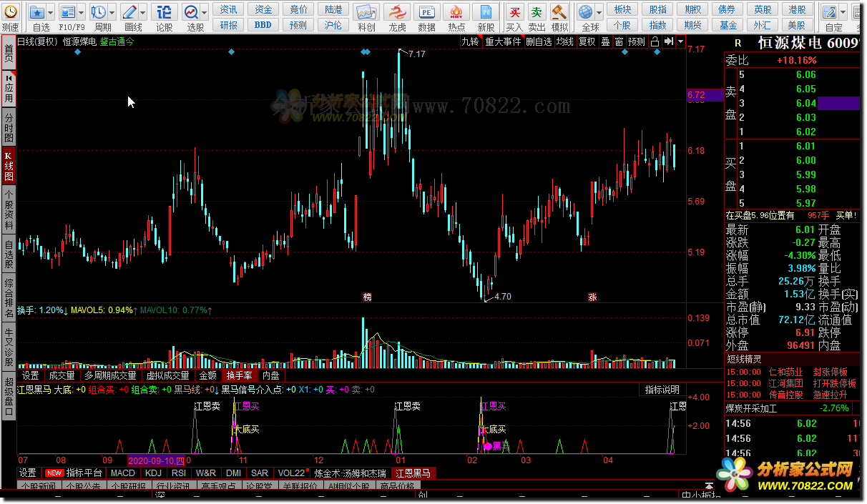Click the BBD button
Image resolution: width=867 pixels, height=504 pixels.
coord(263,25)
